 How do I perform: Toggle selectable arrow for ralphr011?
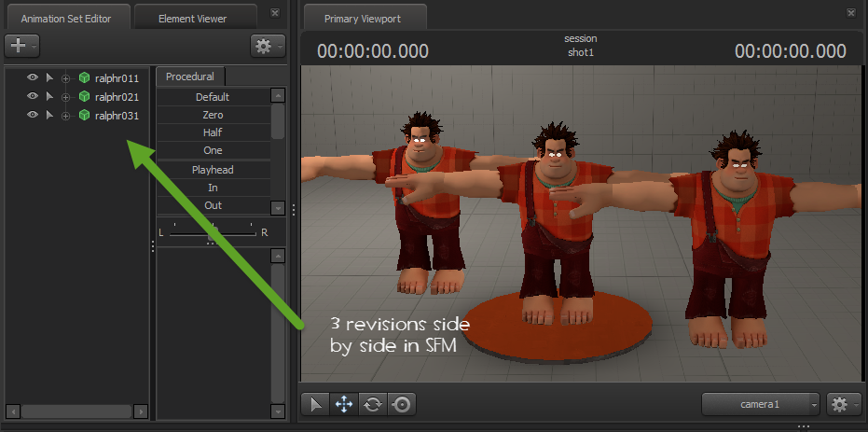point(49,78)
